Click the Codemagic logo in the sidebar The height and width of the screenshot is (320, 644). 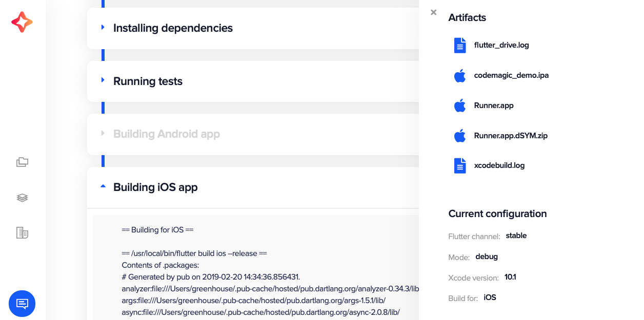tap(22, 22)
